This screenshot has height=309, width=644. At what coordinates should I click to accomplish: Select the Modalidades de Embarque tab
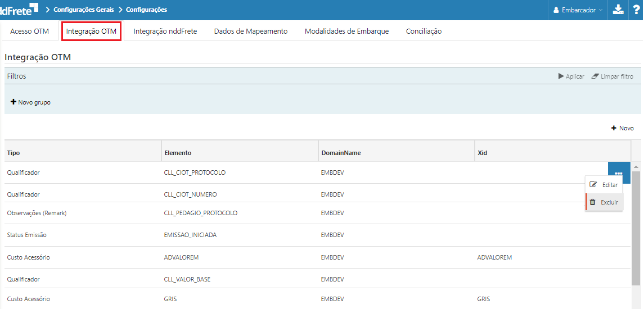[346, 31]
